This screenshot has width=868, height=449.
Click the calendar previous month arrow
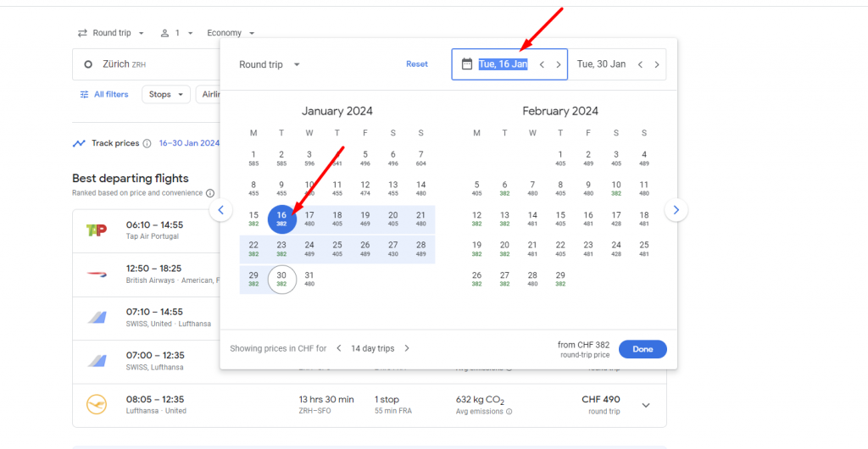click(220, 210)
